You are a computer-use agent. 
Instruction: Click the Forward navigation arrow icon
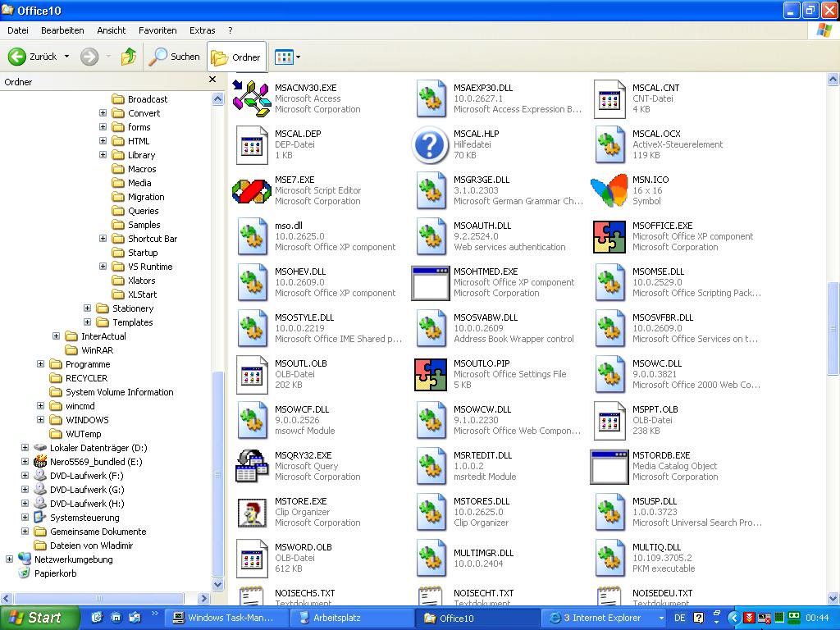(x=89, y=57)
